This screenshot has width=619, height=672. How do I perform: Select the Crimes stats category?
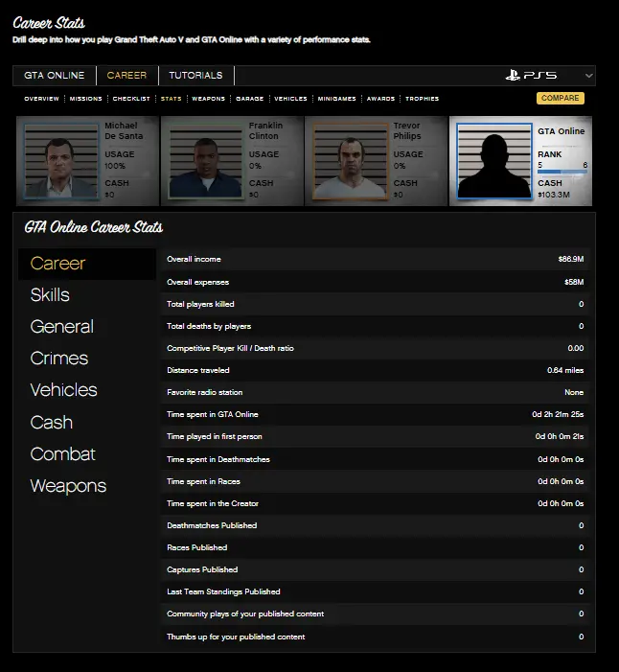point(59,359)
